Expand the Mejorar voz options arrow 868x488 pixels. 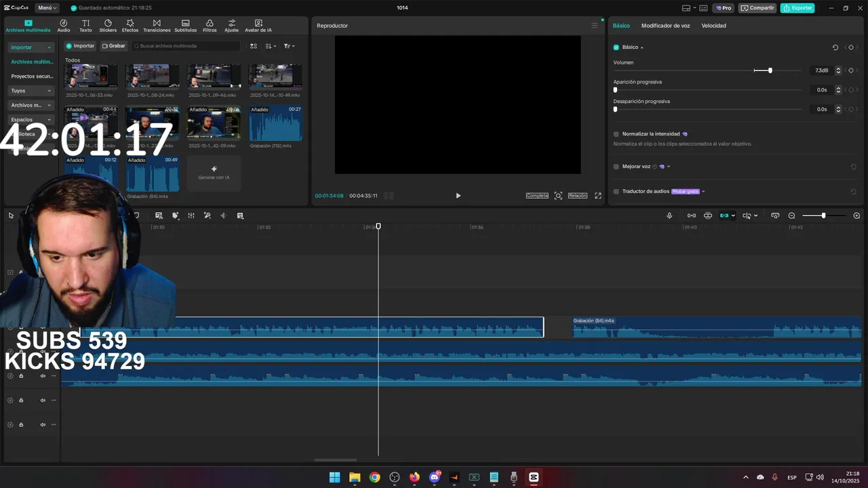tap(669, 167)
